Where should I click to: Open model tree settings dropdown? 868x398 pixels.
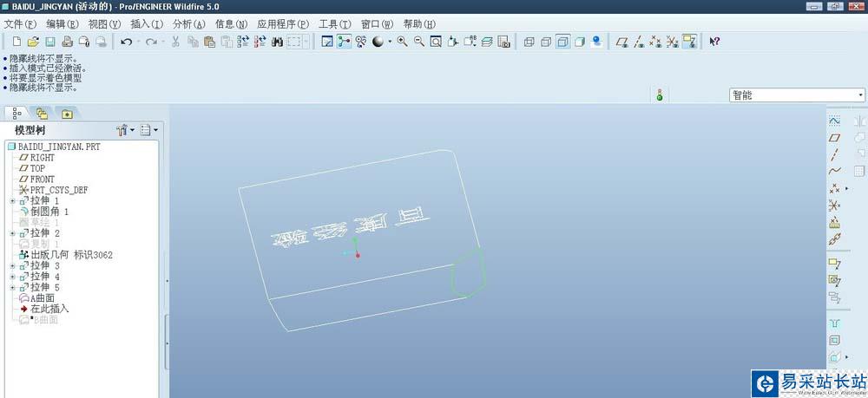coord(126,130)
